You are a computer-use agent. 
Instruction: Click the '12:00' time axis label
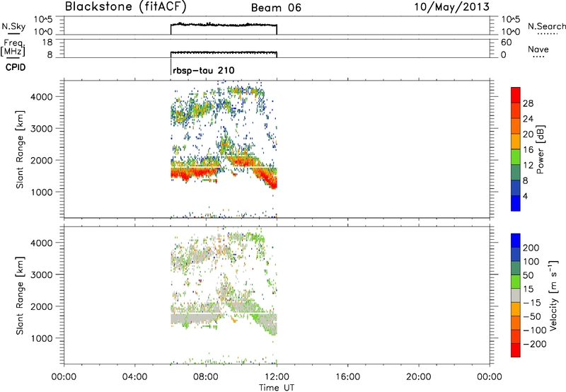(x=277, y=377)
